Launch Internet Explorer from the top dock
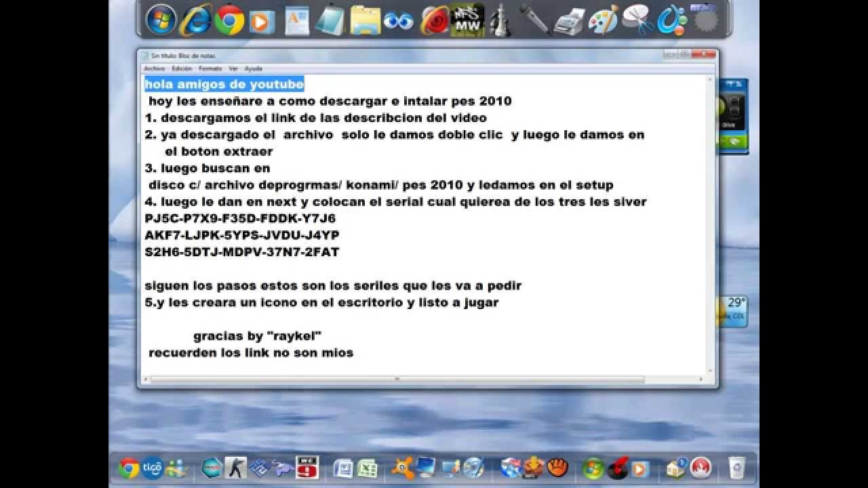 pos(195,20)
